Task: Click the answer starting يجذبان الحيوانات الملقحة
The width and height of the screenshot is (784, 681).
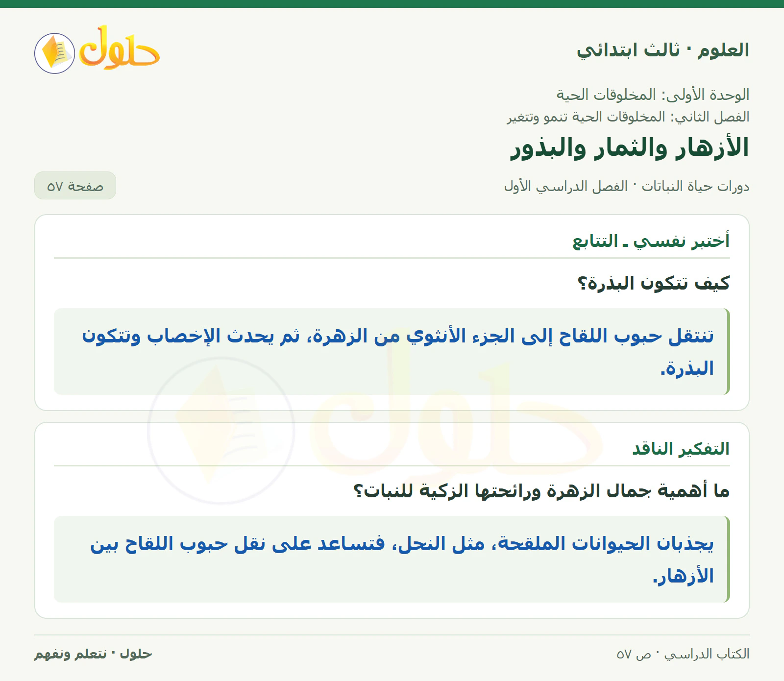Action: click(x=392, y=559)
